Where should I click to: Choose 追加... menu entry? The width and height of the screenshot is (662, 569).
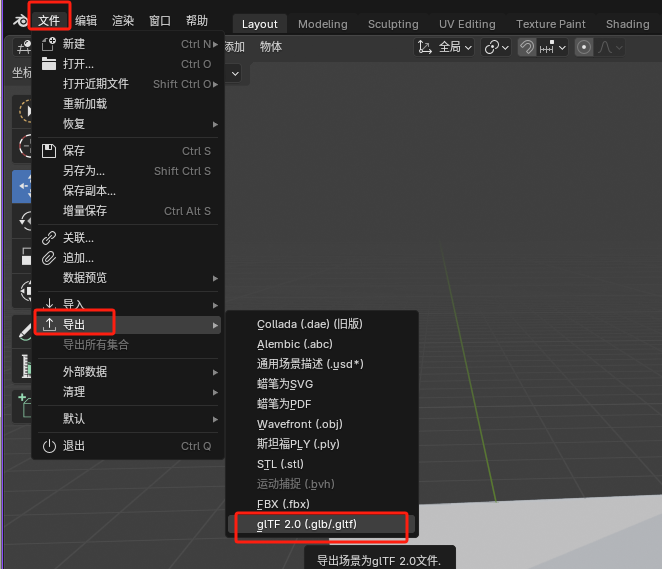pyautogui.click(x=128, y=258)
